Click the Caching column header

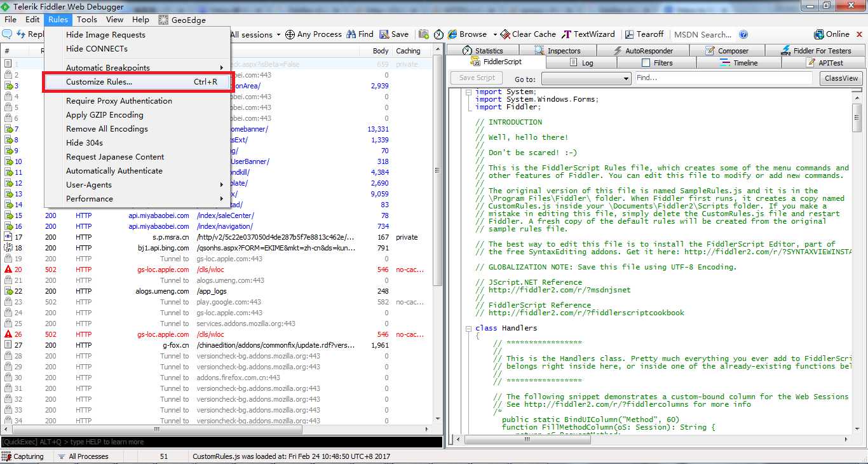[x=408, y=51]
